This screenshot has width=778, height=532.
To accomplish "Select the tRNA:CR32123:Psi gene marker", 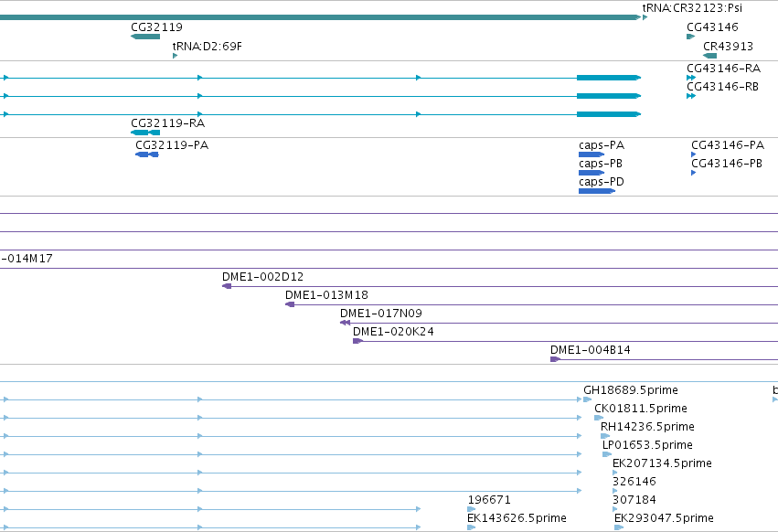I will [x=645, y=17].
